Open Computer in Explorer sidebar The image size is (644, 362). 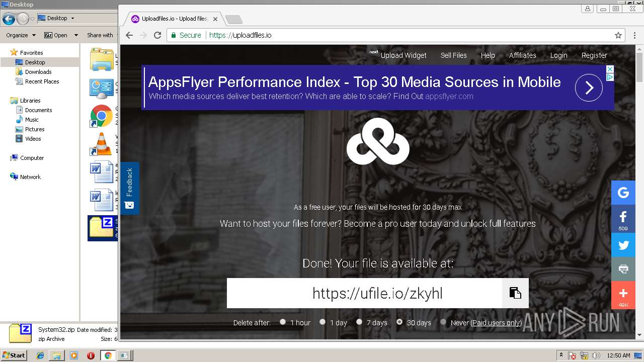tap(32, 158)
